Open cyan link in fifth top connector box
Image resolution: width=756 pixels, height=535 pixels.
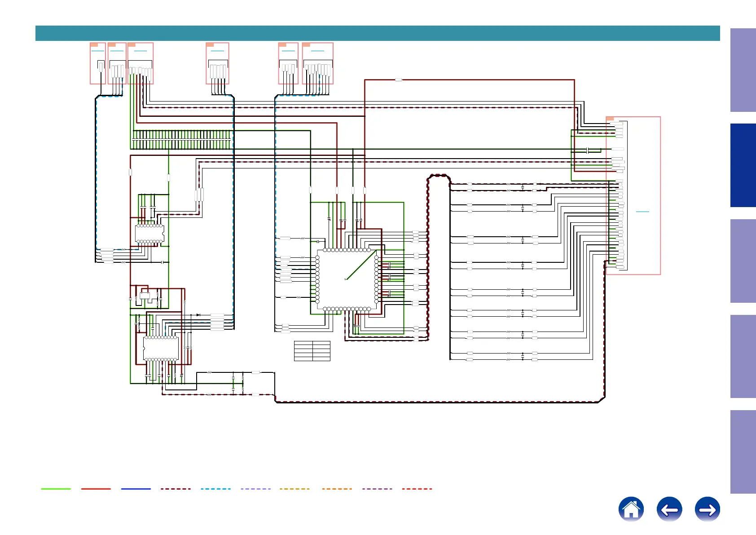(288, 51)
